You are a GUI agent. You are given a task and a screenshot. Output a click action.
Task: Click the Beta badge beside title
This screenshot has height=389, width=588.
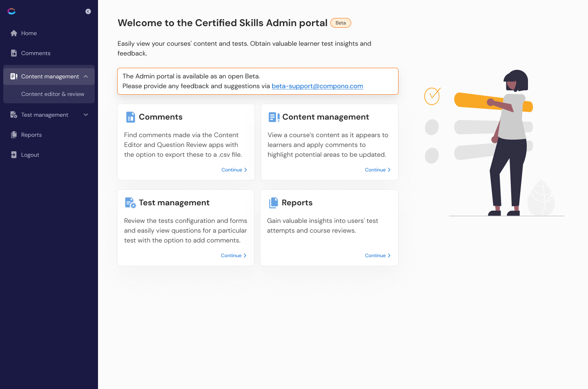pyautogui.click(x=341, y=23)
